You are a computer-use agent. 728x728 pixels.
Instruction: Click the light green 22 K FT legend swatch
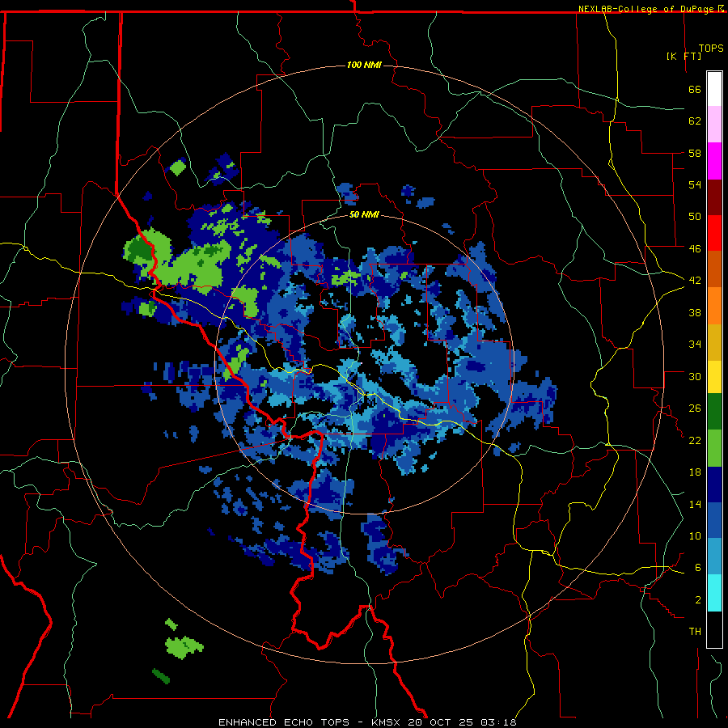714,448
